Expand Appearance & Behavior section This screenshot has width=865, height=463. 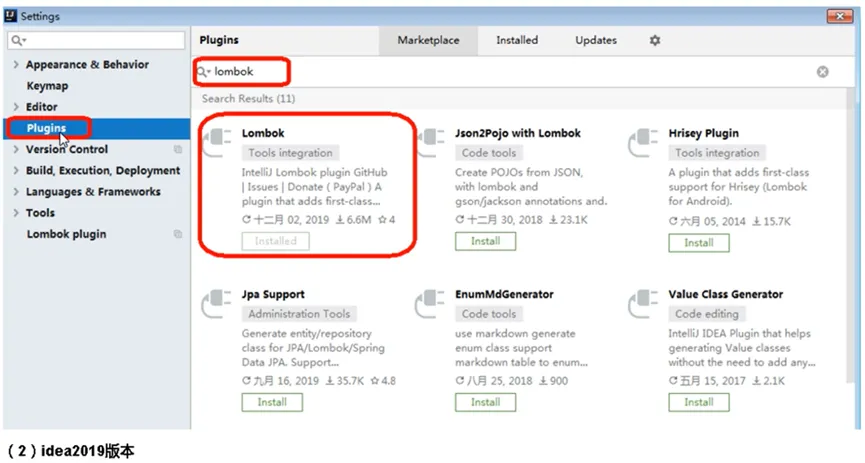pyautogui.click(x=15, y=65)
